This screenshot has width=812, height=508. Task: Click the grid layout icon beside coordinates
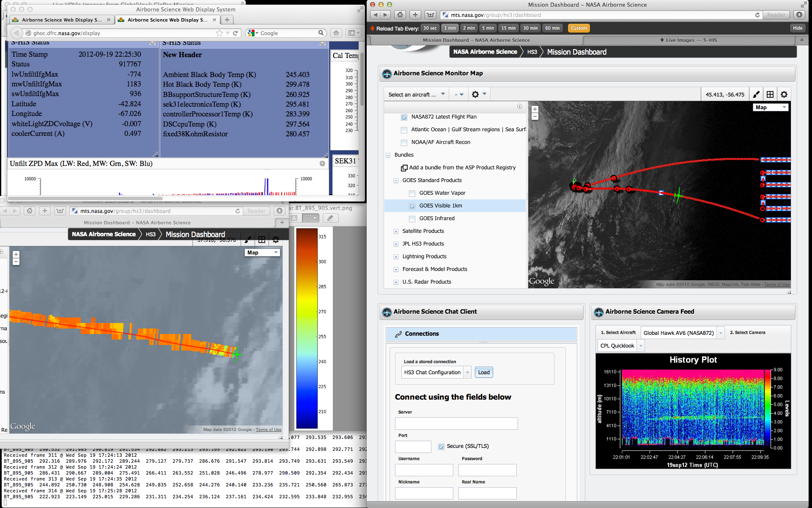click(770, 94)
